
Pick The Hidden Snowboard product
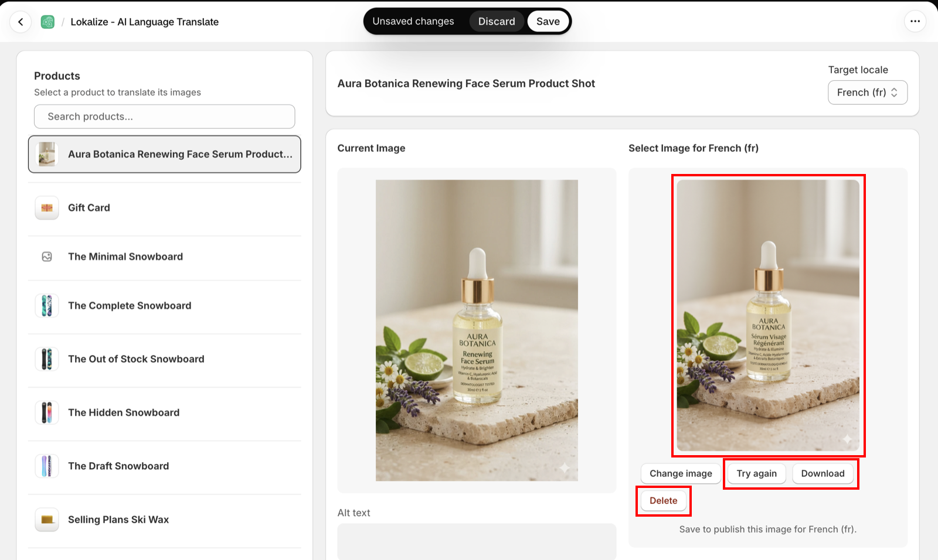click(x=164, y=412)
